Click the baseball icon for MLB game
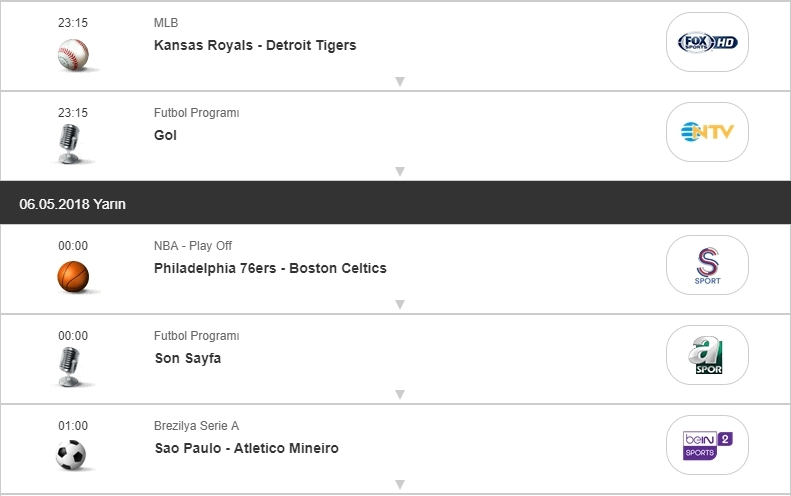Screen dimensions: 791x496 coord(73,54)
